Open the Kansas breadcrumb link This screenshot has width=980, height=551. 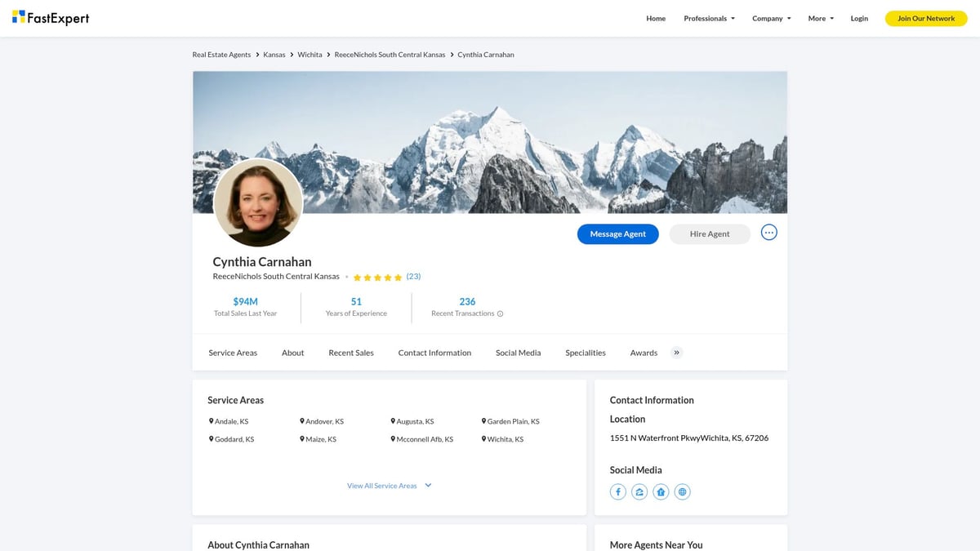274,54
